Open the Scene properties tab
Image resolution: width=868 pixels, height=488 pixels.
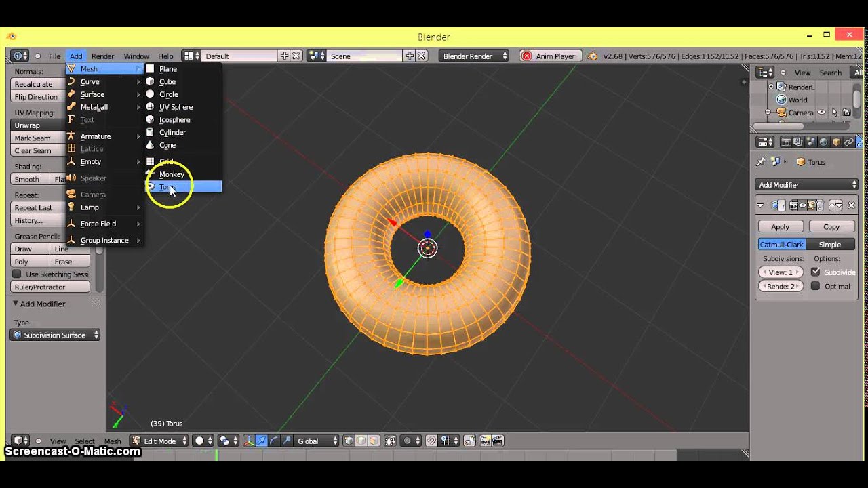coord(810,142)
